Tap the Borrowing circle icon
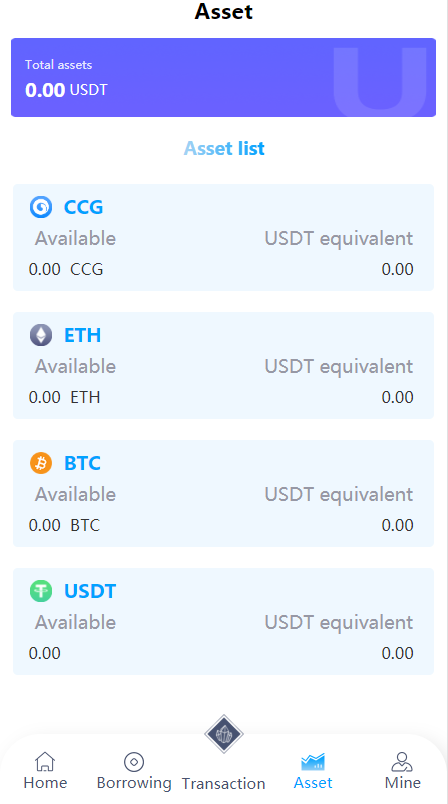 pos(134,762)
